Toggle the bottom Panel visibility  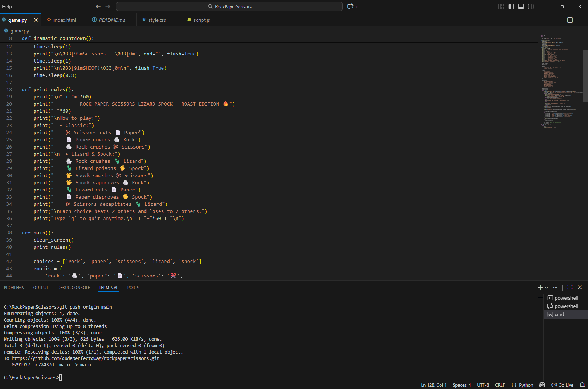(521, 6)
